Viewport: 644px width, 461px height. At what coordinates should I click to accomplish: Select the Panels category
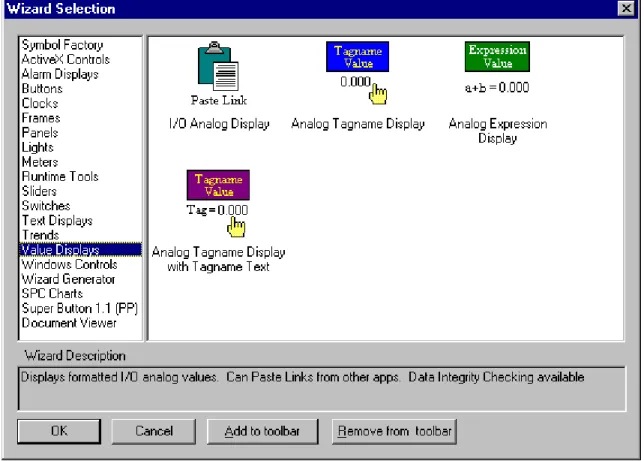click(40, 133)
